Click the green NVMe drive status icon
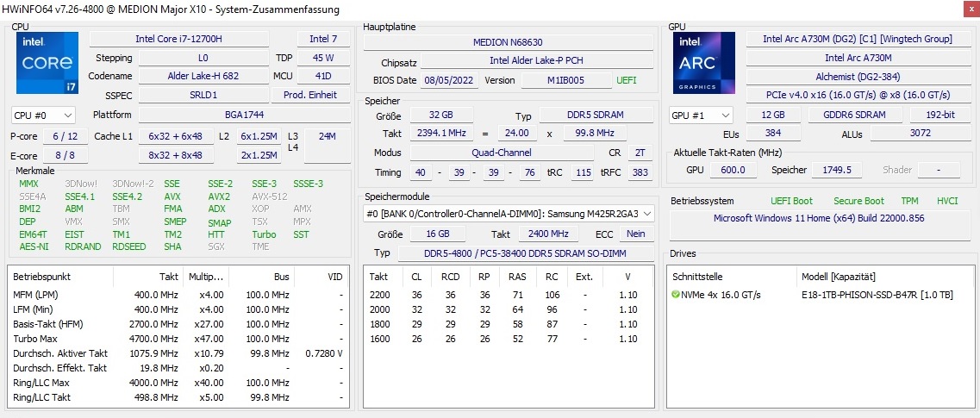This screenshot has width=980, height=418. pos(676,295)
